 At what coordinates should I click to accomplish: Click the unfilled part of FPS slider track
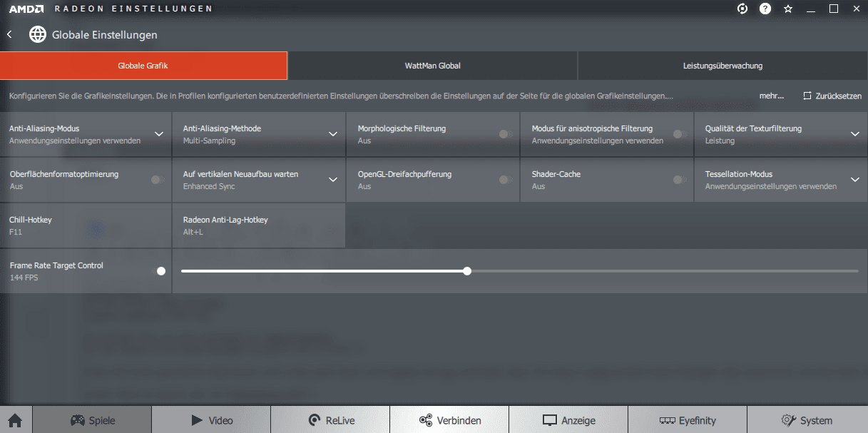665,271
